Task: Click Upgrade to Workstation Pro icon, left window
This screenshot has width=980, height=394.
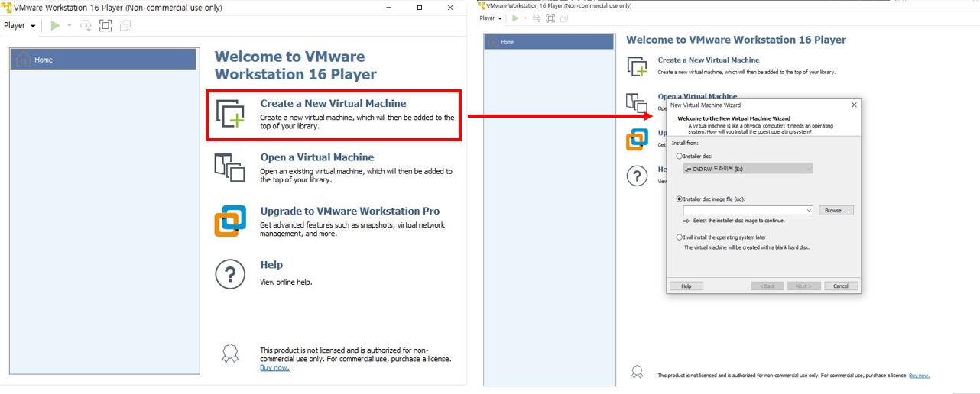Action: coord(229,221)
